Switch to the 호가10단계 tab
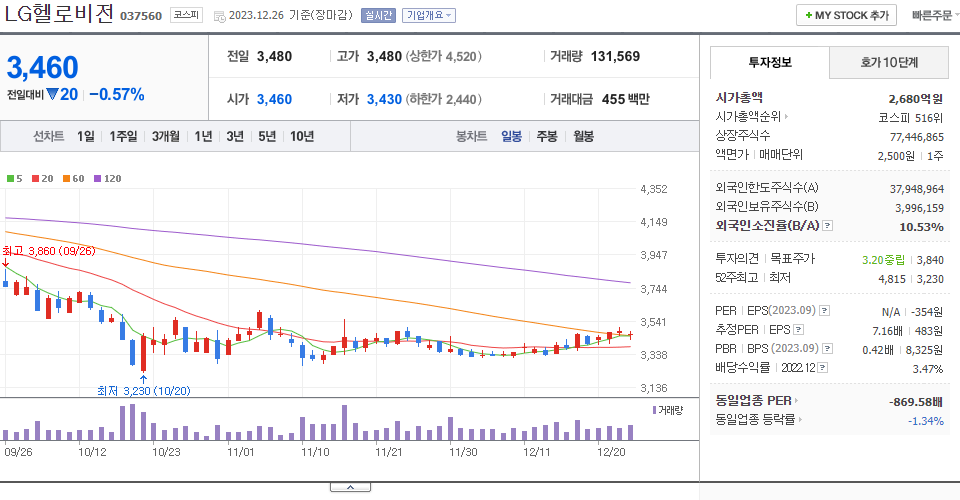 tap(889, 62)
